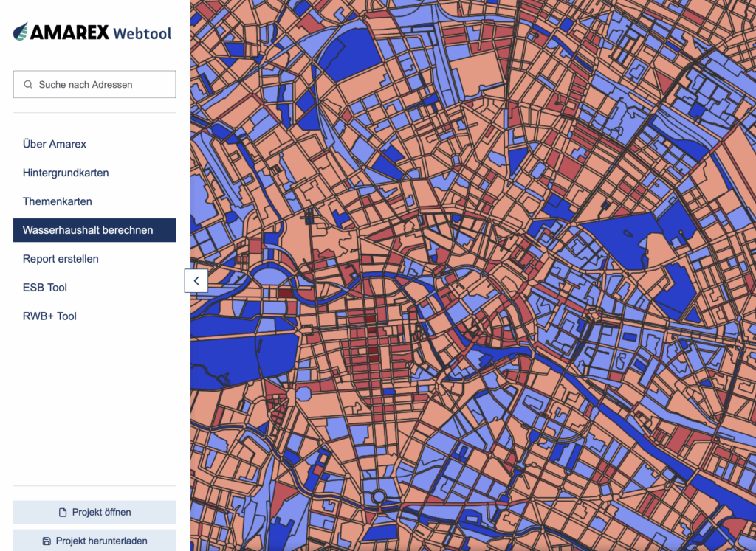This screenshot has width=756, height=551.
Task: Open the ESB Tool
Action: tap(45, 288)
